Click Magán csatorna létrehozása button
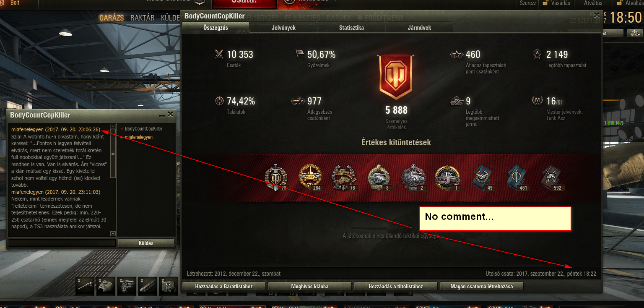 482,287
